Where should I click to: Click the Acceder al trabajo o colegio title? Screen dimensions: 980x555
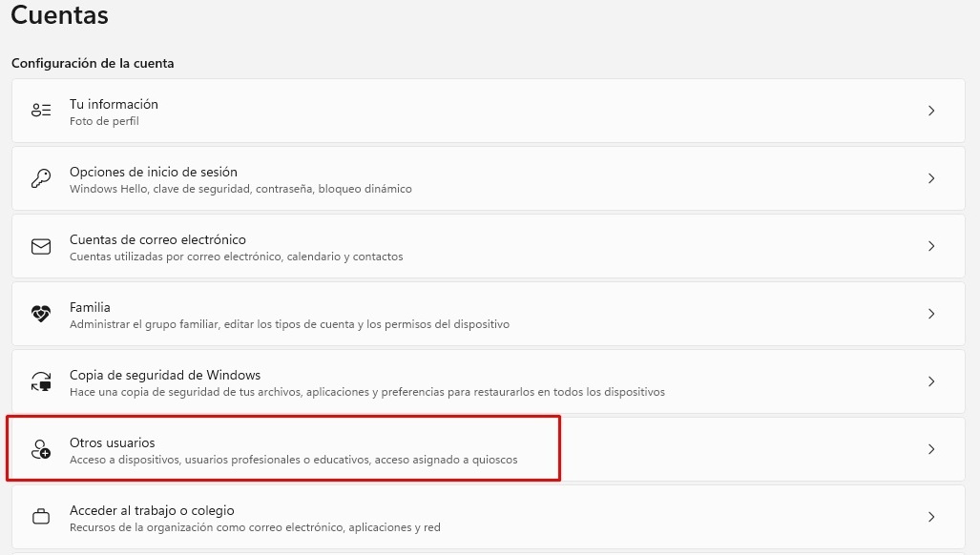pos(152,510)
